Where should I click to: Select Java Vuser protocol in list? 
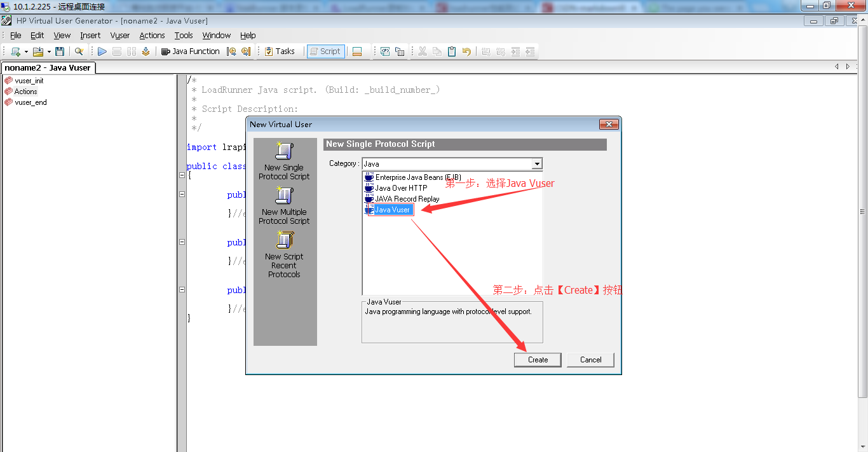tap(388, 210)
